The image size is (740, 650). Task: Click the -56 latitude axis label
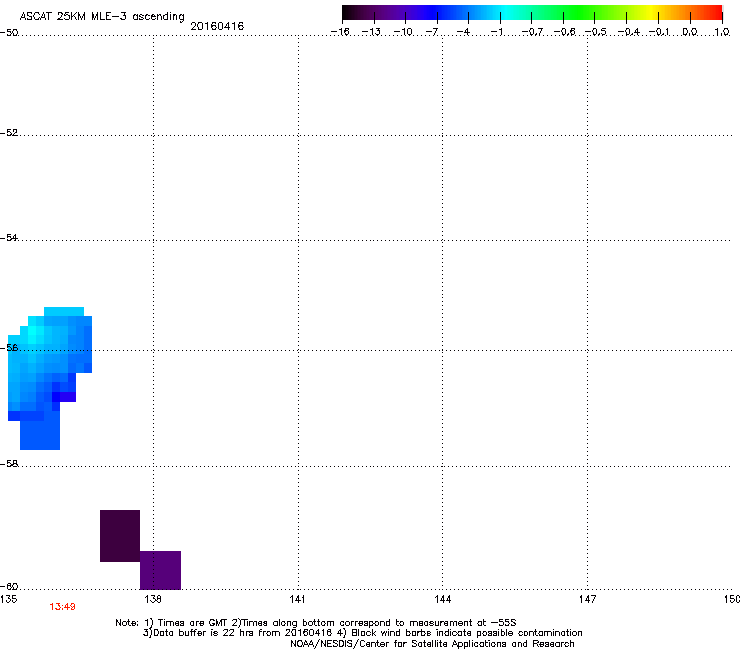pos(9,347)
